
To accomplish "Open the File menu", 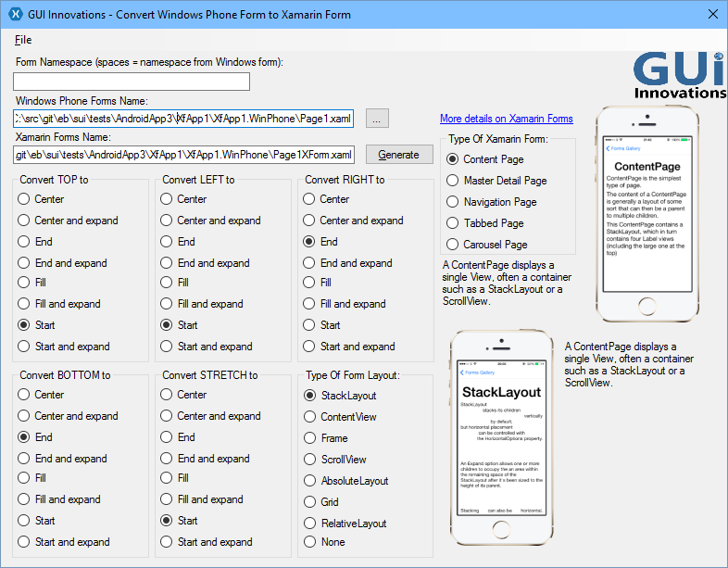I will coord(23,40).
